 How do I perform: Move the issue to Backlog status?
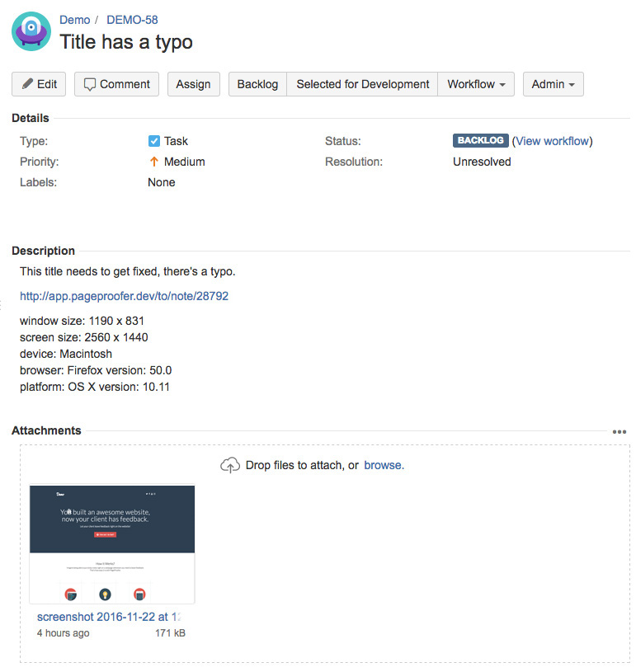tap(257, 84)
